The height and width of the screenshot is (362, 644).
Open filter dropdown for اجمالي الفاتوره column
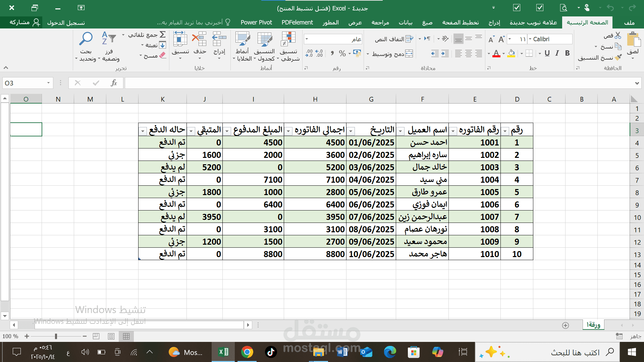(288, 131)
